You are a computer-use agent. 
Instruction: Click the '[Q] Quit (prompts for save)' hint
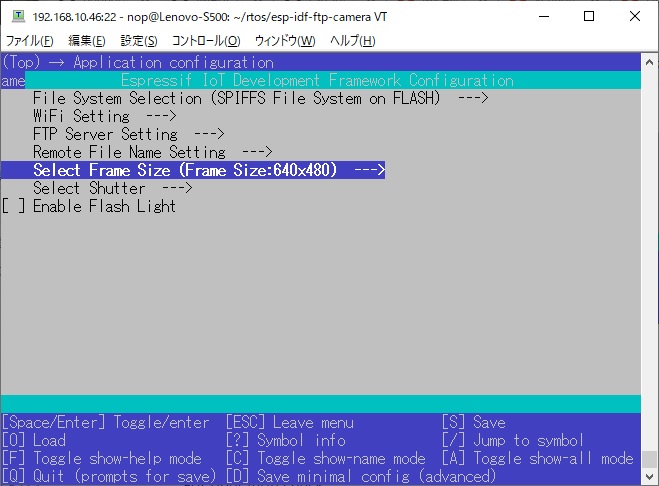tap(109, 477)
